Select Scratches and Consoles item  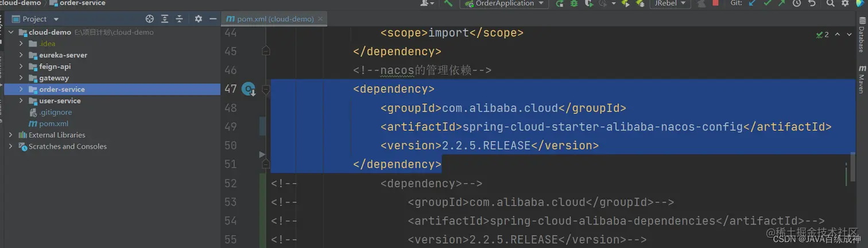click(68, 146)
